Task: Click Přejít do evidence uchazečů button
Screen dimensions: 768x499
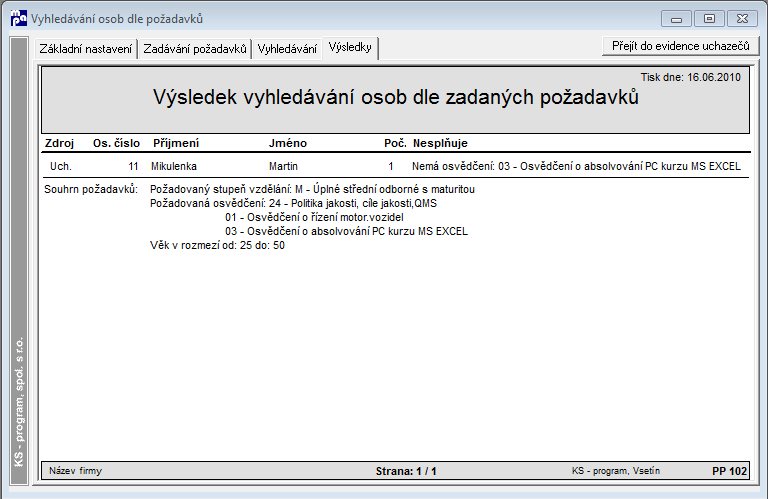Action: (680, 46)
